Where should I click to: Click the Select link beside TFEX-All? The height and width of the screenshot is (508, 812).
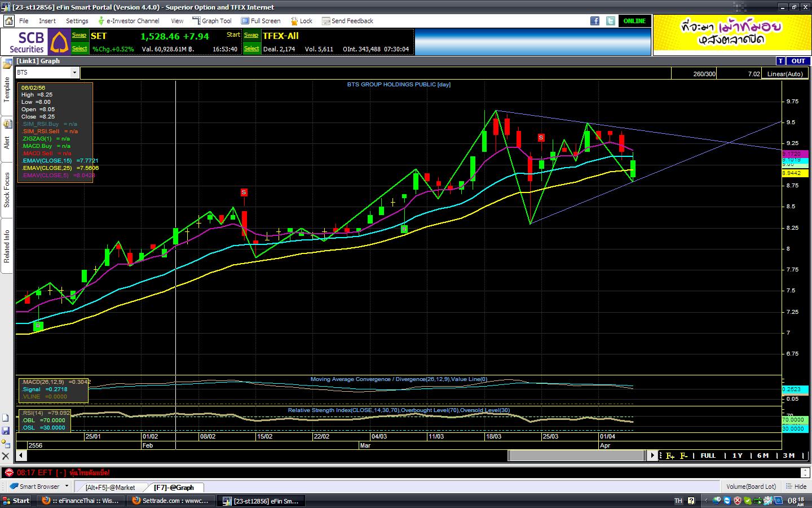pos(251,49)
